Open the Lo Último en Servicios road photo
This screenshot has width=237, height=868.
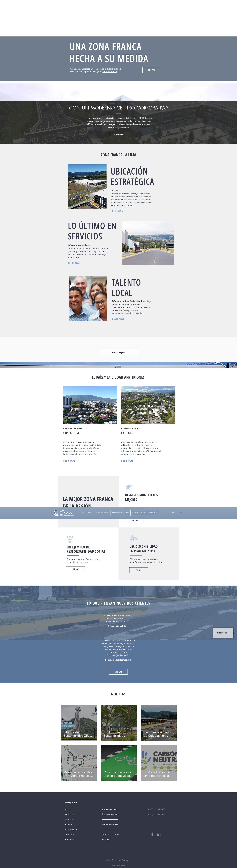(148, 243)
